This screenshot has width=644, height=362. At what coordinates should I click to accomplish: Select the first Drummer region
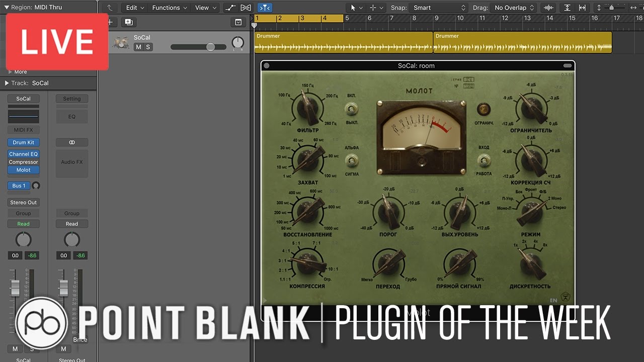point(344,42)
